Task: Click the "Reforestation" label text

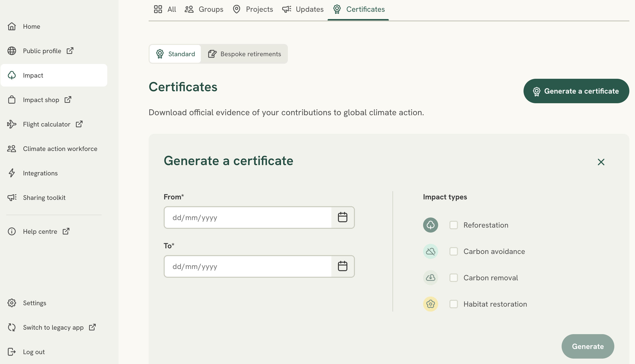Action: (x=486, y=225)
